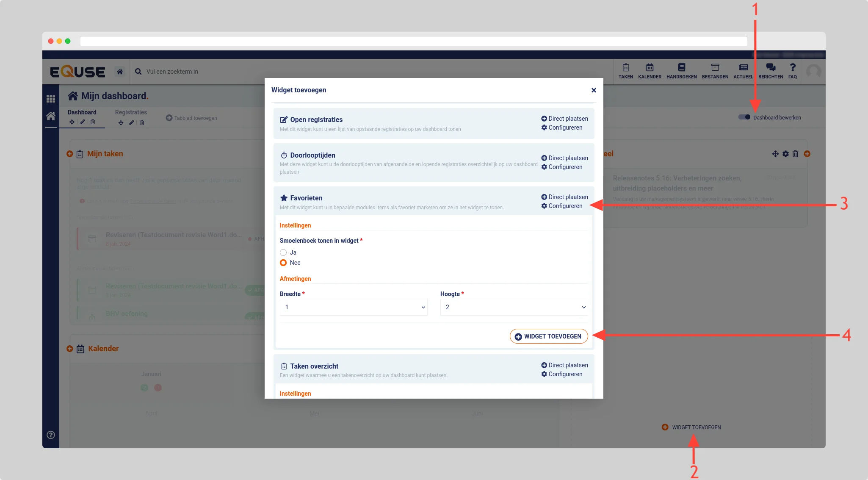Click the home icon next to logo
Viewport: 868px width, 480px height.
[x=120, y=72]
